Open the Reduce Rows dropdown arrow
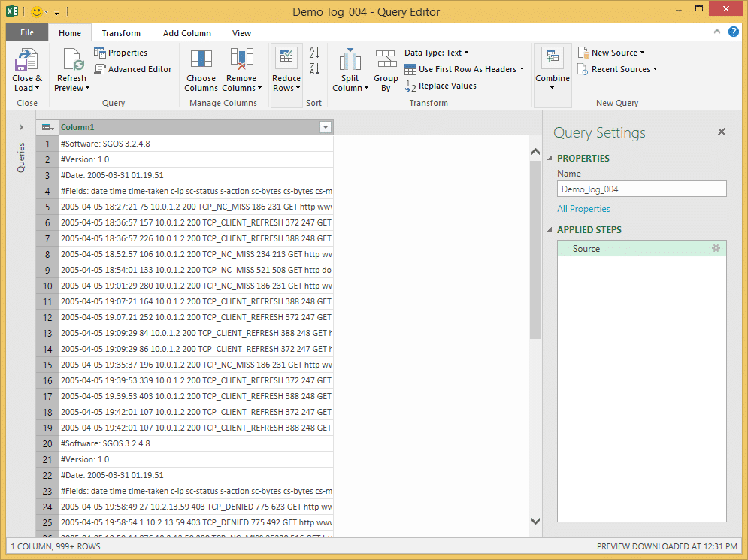This screenshot has width=748, height=560. tap(298, 88)
